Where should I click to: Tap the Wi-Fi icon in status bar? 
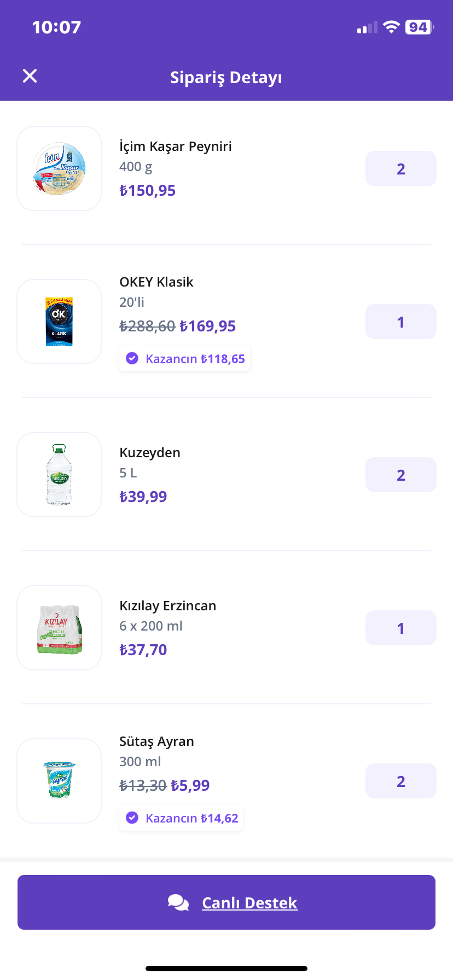tap(391, 27)
